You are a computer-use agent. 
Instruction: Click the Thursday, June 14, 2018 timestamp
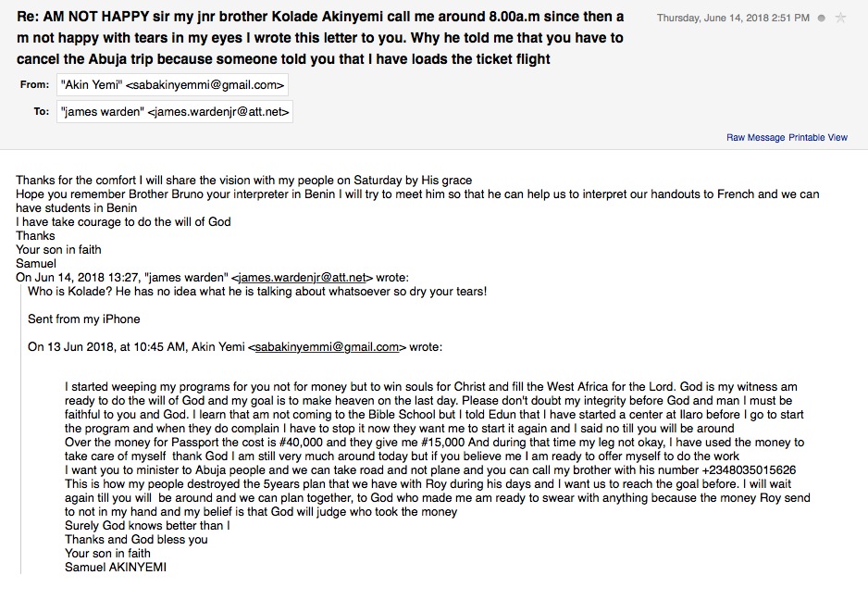(735, 19)
